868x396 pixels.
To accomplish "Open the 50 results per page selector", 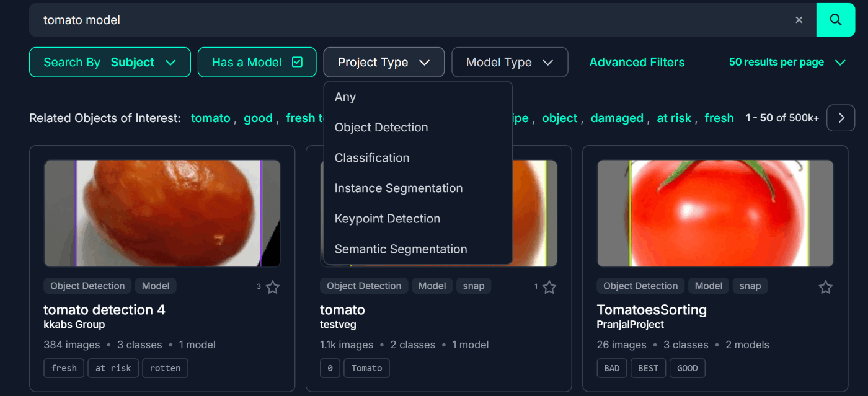I will pos(787,62).
